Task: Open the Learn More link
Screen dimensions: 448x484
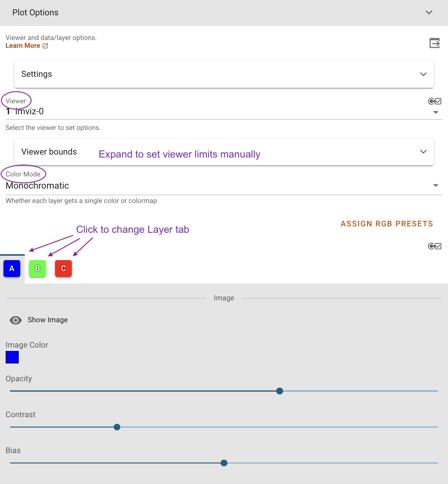Action: 22,46
